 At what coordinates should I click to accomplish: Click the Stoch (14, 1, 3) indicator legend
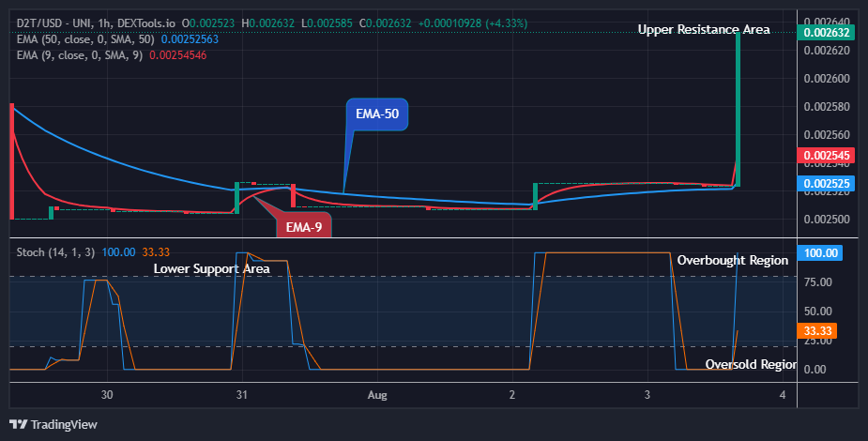[x=55, y=252]
